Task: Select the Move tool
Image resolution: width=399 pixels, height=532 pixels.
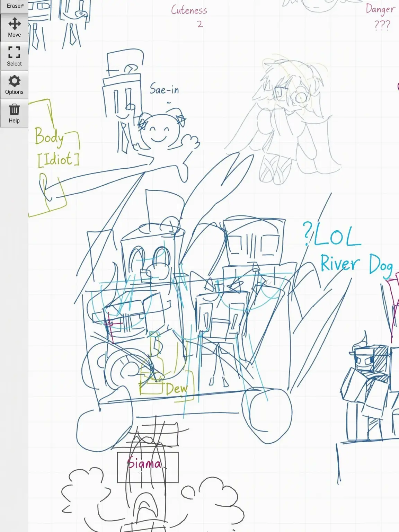Action: 14,28
